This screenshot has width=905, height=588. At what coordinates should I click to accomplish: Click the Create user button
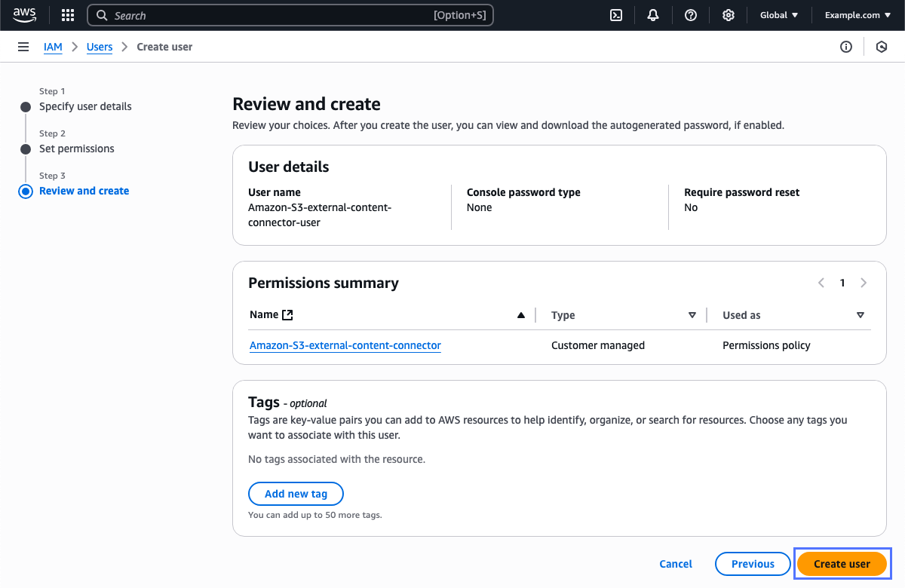pos(842,564)
